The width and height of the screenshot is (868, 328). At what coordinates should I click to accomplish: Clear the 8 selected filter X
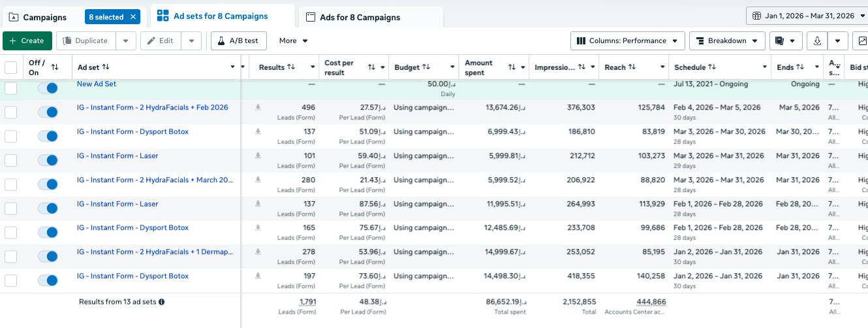pos(133,17)
